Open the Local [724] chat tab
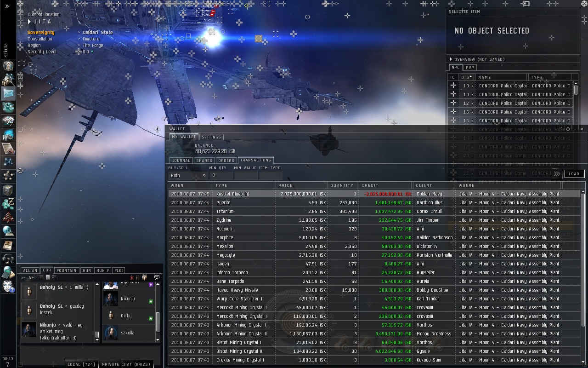 [81, 364]
